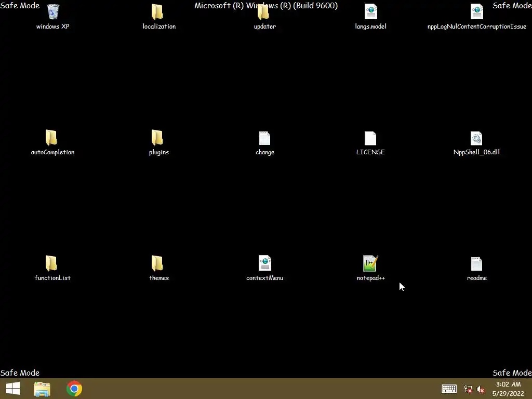This screenshot has width=532, height=399.
Task: Select the contextMenu XML file icon
Action: click(264, 263)
